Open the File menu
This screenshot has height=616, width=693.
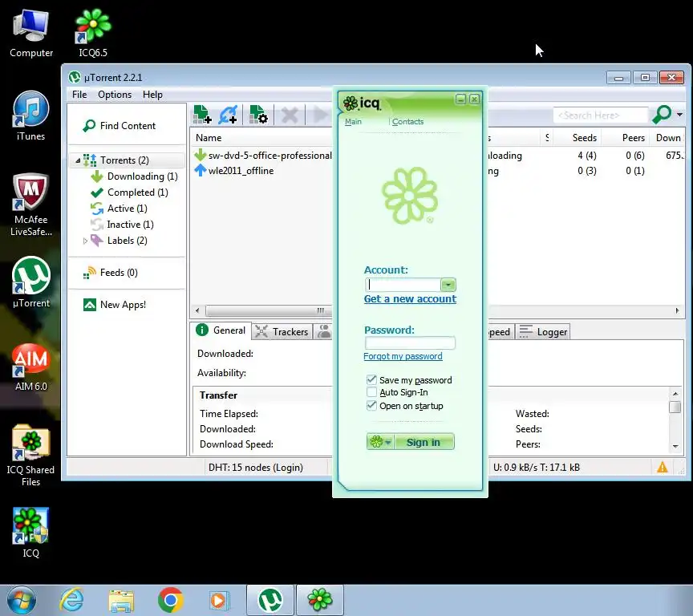click(x=79, y=95)
